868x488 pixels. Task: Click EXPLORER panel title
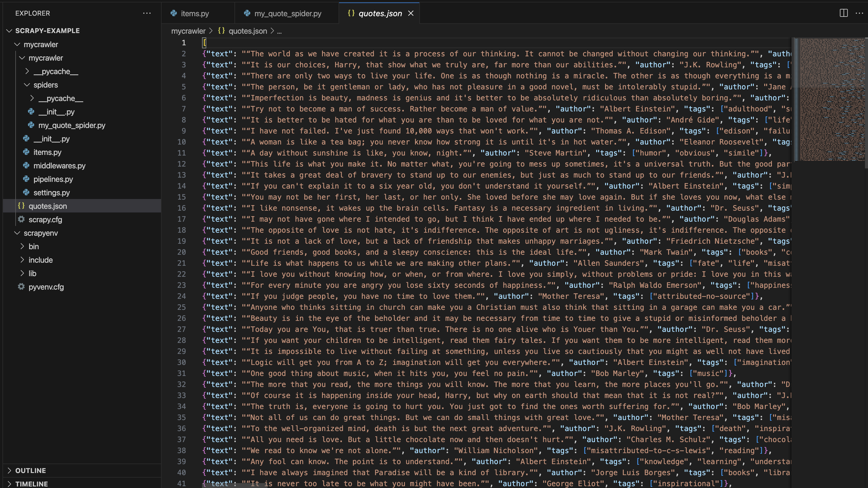pyautogui.click(x=33, y=13)
